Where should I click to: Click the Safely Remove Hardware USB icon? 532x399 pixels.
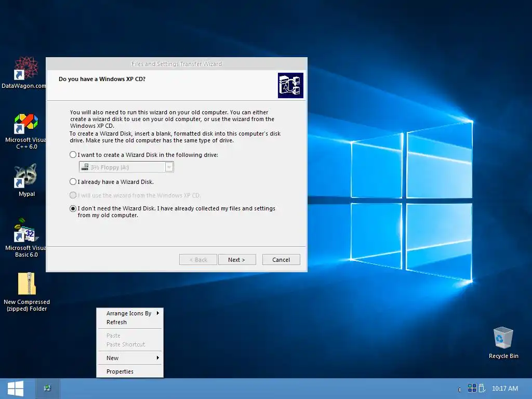(x=482, y=388)
